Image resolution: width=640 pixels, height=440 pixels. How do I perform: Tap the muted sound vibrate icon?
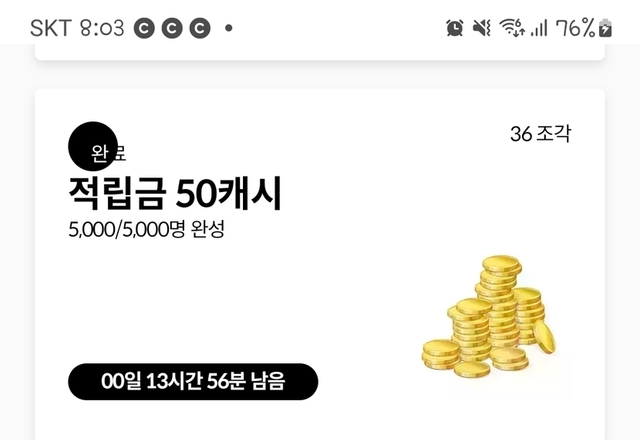point(482,28)
